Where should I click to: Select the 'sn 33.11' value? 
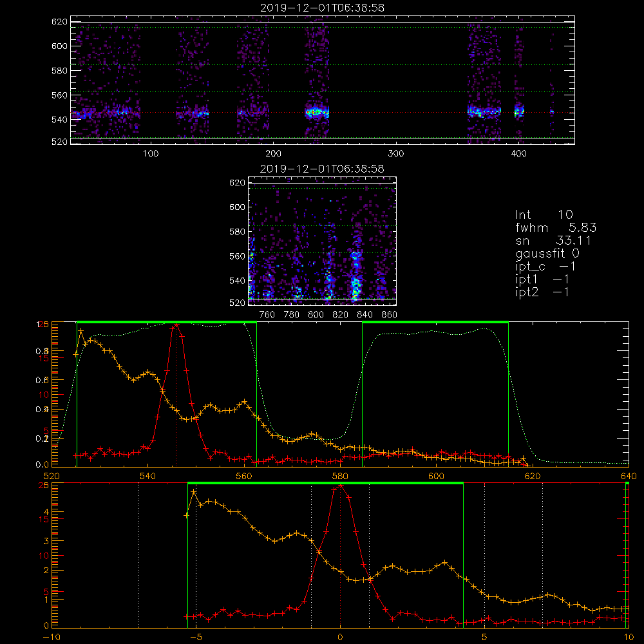pos(553,240)
